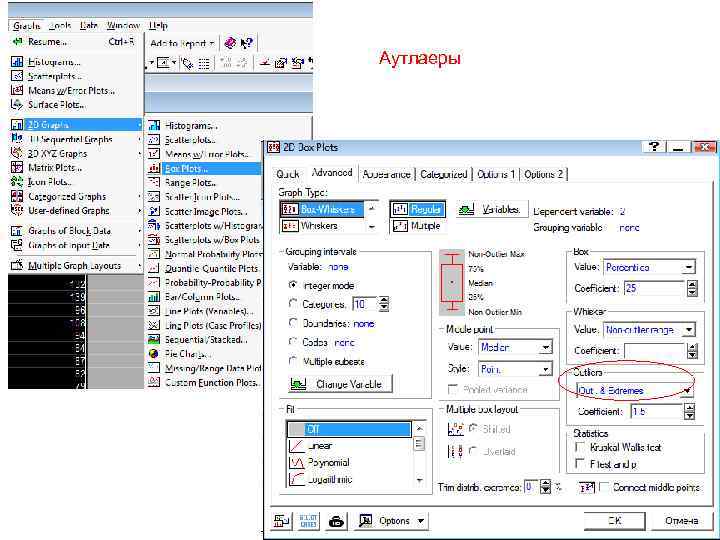Image resolution: width=720 pixels, height=540 pixels.
Task: Switch to the Quick tab
Action: (x=288, y=174)
